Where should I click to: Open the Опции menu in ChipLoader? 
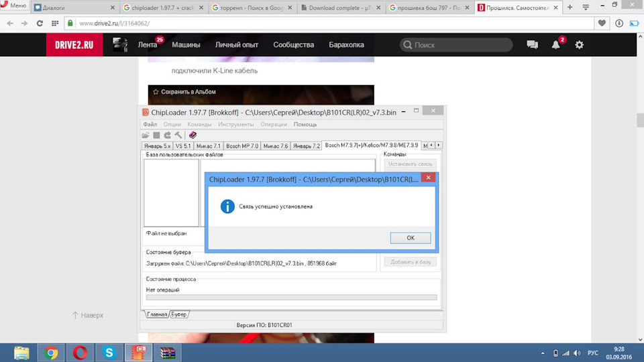[172, 125]
